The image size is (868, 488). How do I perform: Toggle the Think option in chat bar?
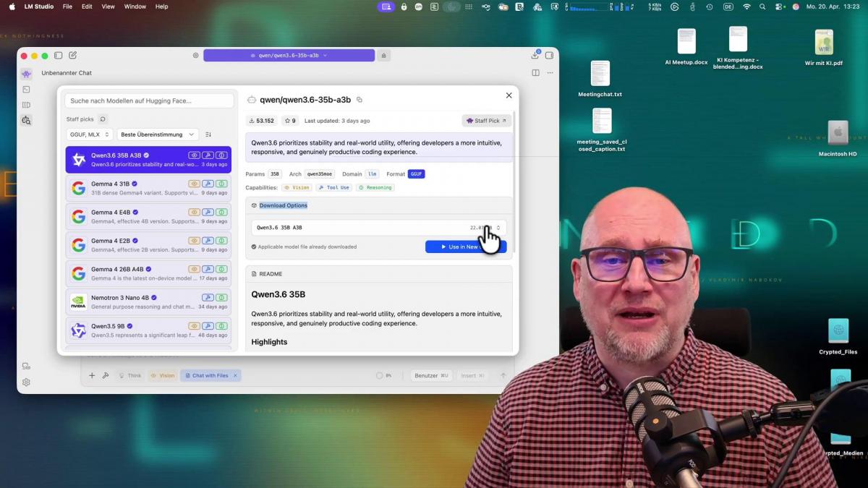click(130, 376)
